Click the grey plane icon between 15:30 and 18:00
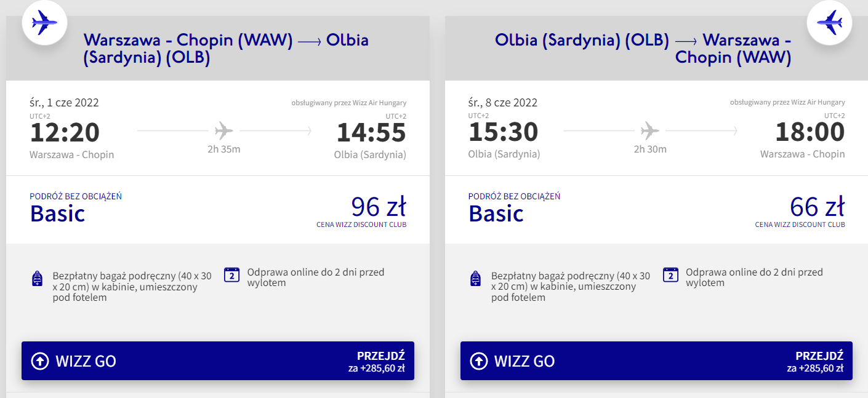The image size is (868, 398). (x=650, y=130)
